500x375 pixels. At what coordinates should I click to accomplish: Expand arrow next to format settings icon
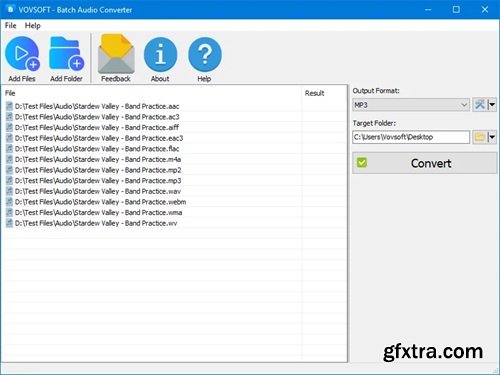(x=492, y=105)
